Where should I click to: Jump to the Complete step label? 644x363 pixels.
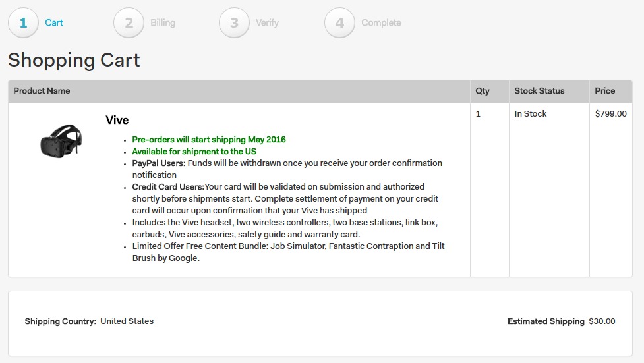pyautogui.click(x=381, y=23)
